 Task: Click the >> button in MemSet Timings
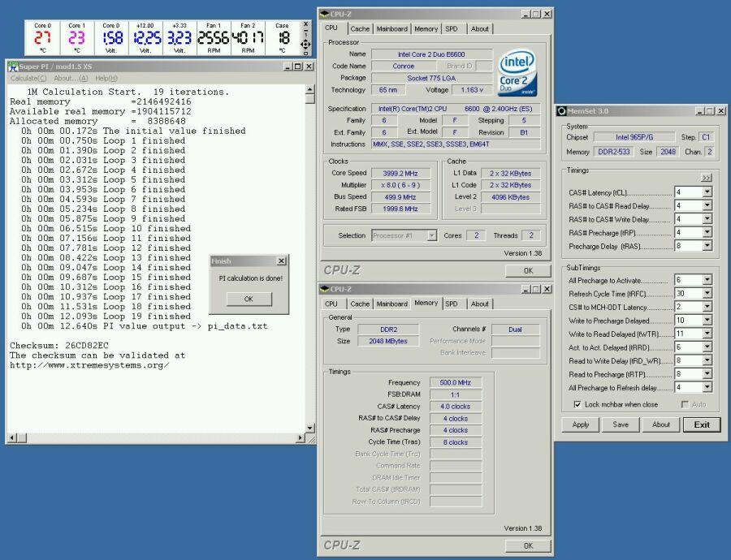(706, 178)
